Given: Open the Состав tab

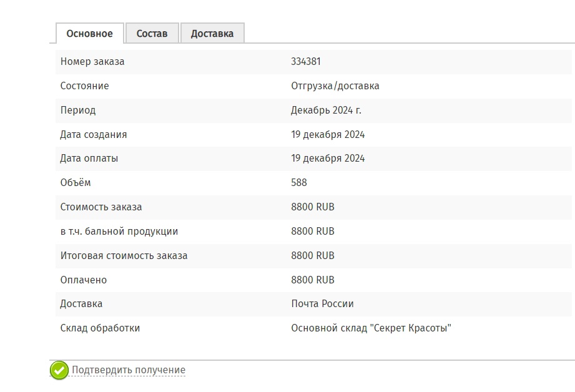Looking at the screenshot, I should tap(152, 34).
